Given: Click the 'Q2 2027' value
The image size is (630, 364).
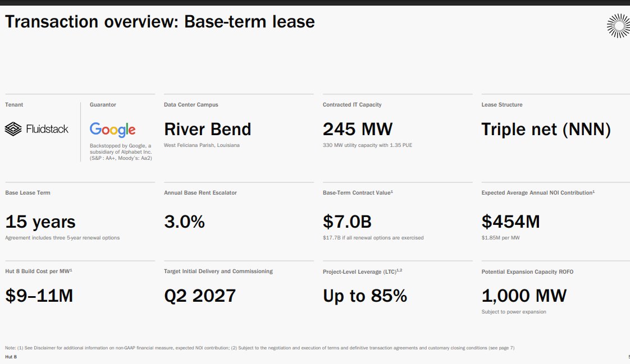Looking at the screenshot, I should tap(200, 296).
